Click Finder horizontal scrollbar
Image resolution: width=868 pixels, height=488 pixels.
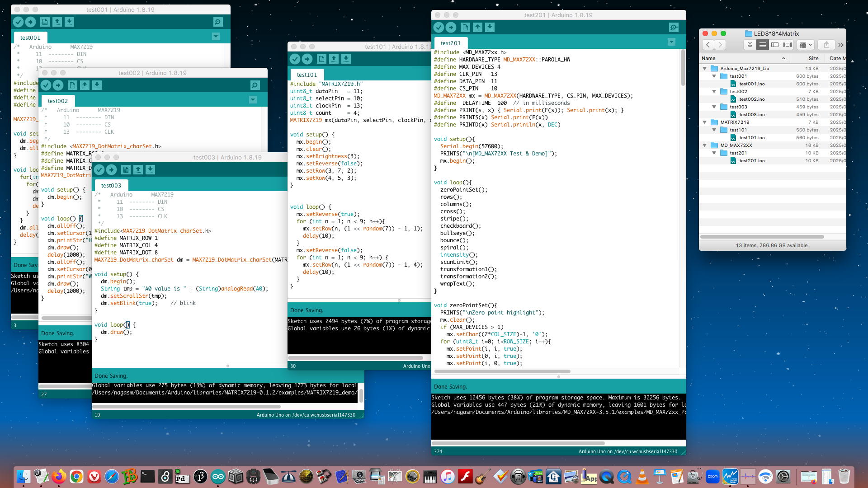pos(762,237)
